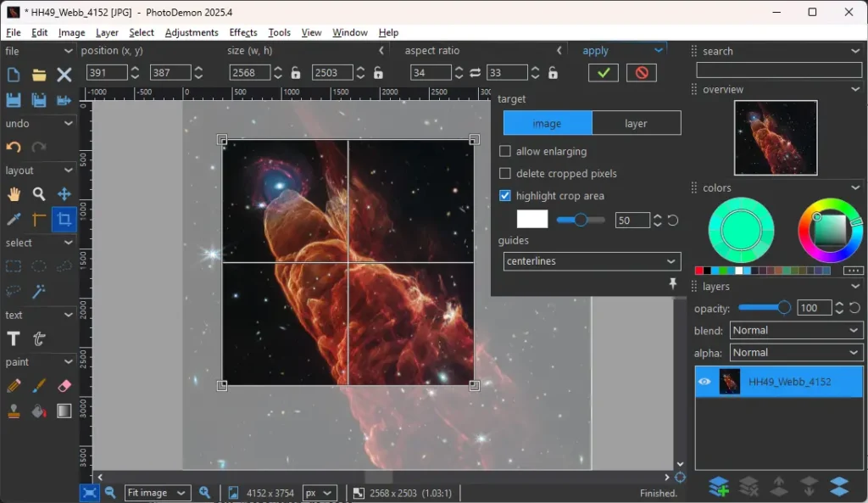The image size is (868, 503).
Task: Open the Adjustments menu
Action: click(x=192, y=32)
